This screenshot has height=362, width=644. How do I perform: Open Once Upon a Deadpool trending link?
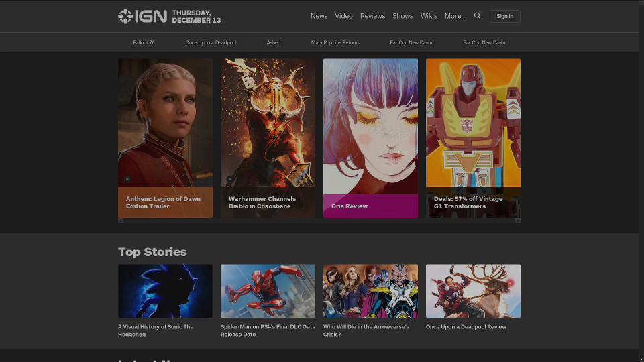click(x=211, y=42)
